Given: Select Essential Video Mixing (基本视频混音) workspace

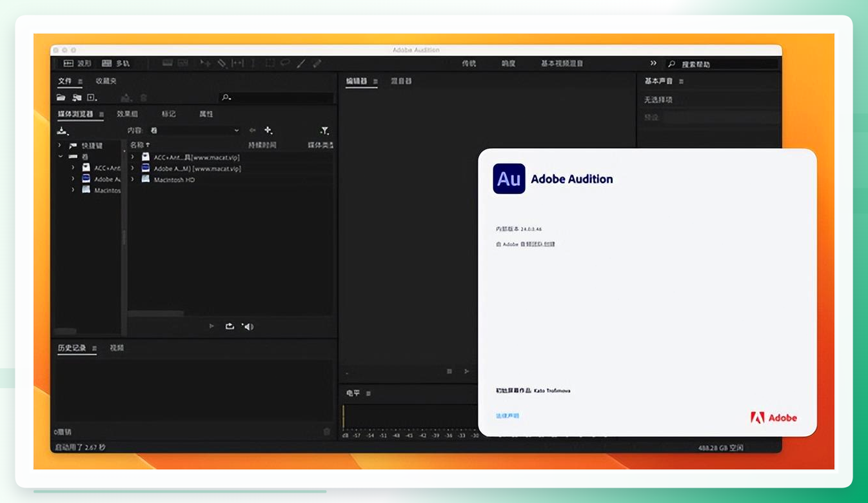Looking at the screenshot, I should pyautogui.click(x=562, y=64).
